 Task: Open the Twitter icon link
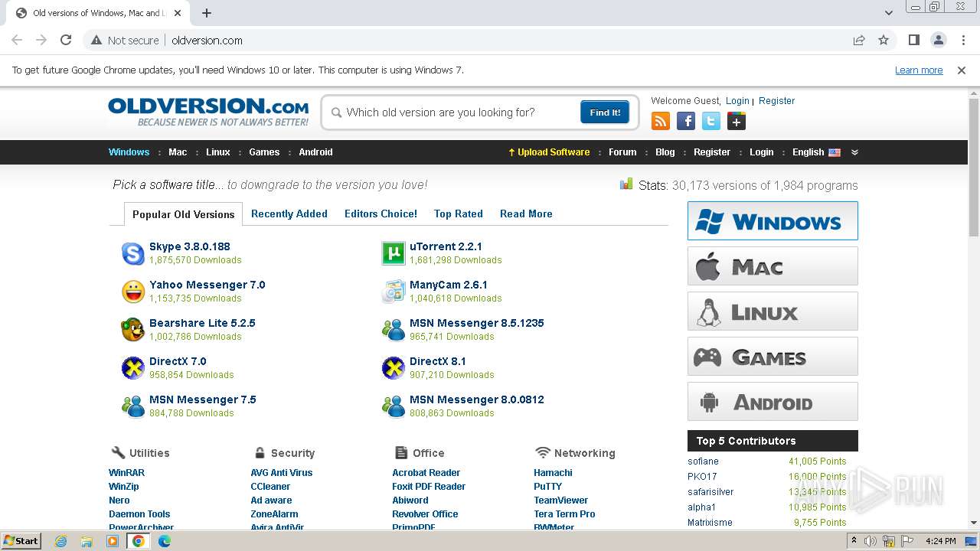711,121
